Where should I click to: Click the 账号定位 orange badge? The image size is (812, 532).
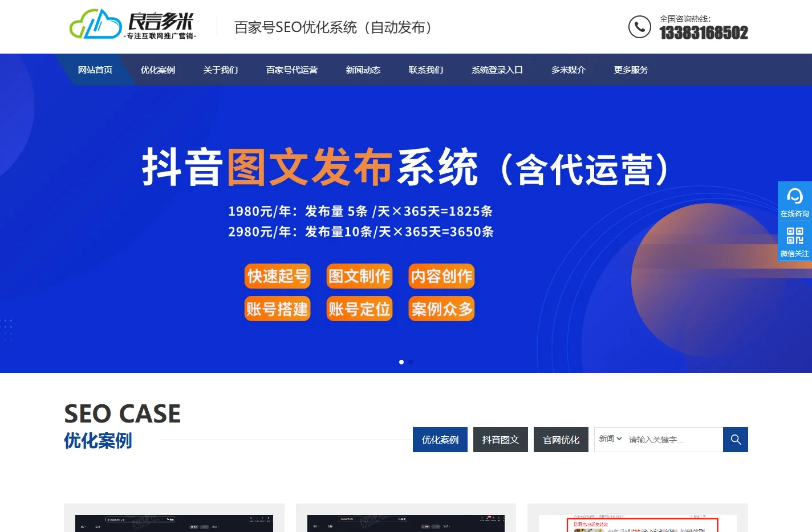point(359,308)
